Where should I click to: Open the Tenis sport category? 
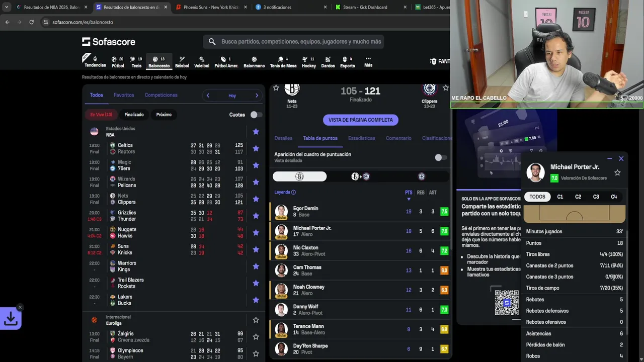136,62
